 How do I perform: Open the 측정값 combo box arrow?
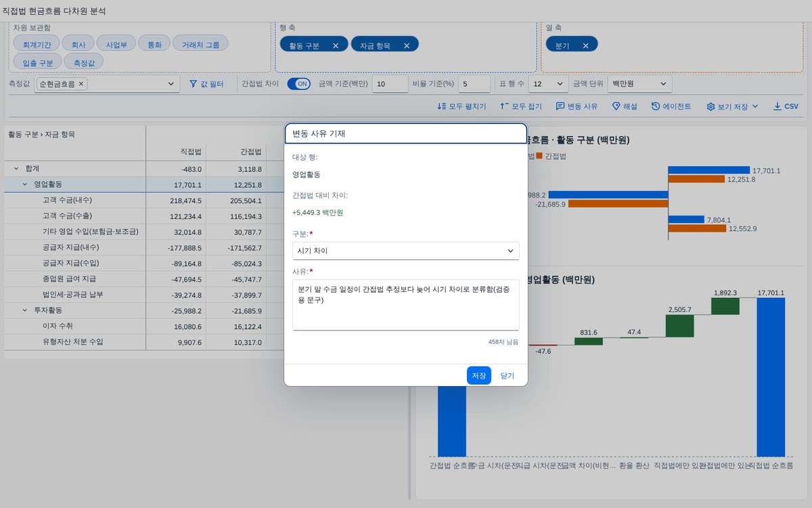tap(171, 84)
